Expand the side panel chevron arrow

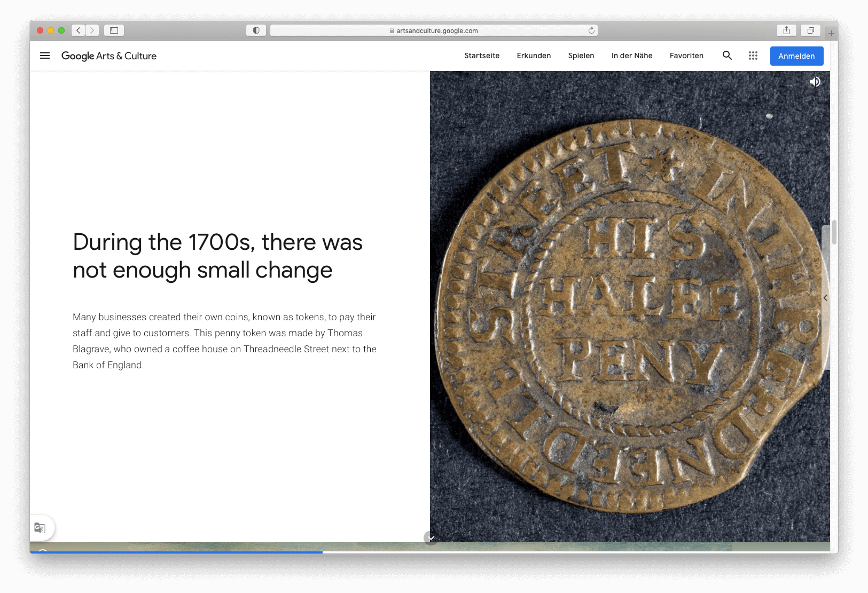[x=825, y=298]
